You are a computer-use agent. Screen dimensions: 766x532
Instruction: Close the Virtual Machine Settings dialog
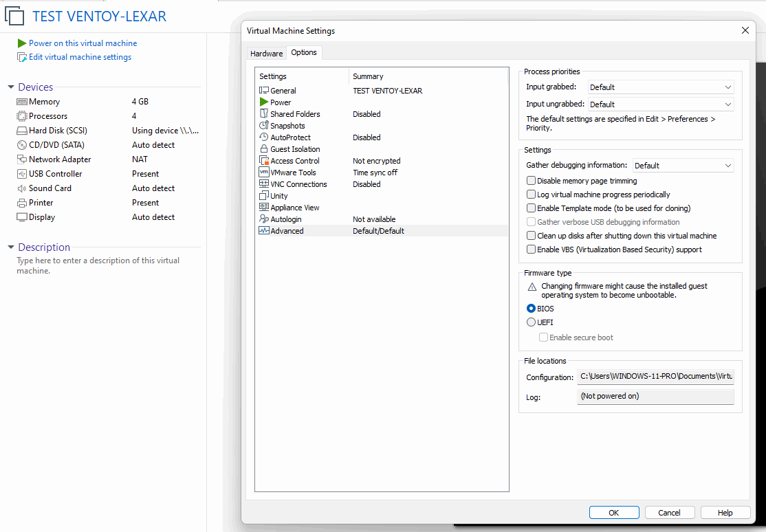coord(745,30)
